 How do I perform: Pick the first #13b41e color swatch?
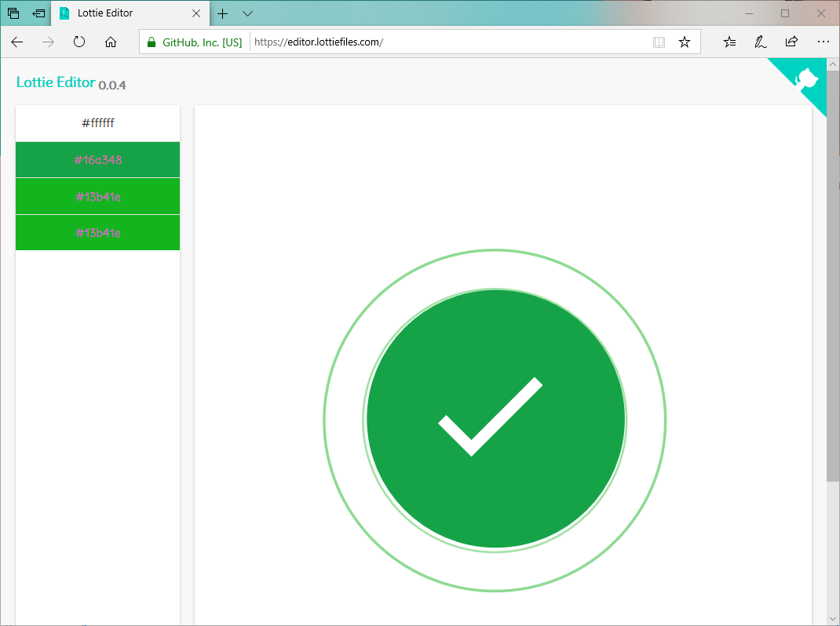97,196
